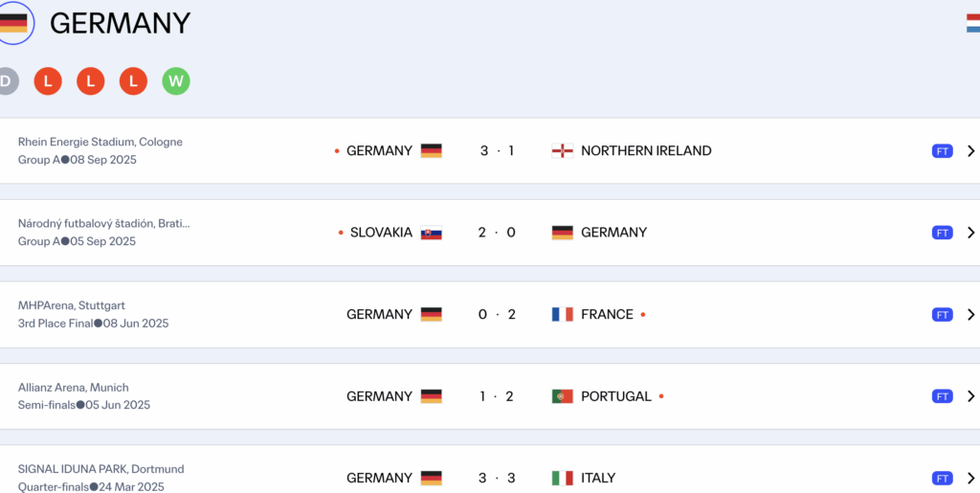Open the NORTHERN IRELAND team link
The image size is (980, 493).
click(x=646, y=151)
